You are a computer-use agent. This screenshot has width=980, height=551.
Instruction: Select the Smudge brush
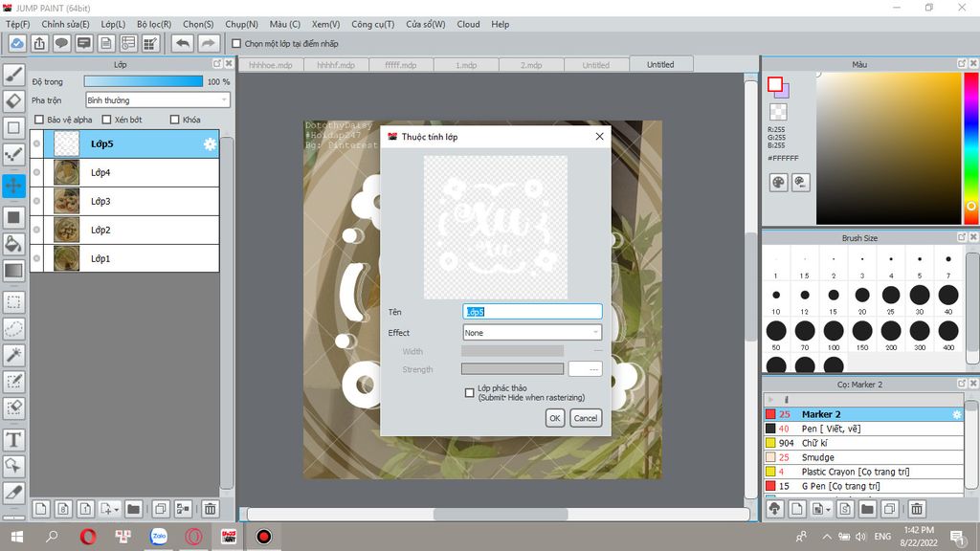pyautogui.click(x=863, y=457)
